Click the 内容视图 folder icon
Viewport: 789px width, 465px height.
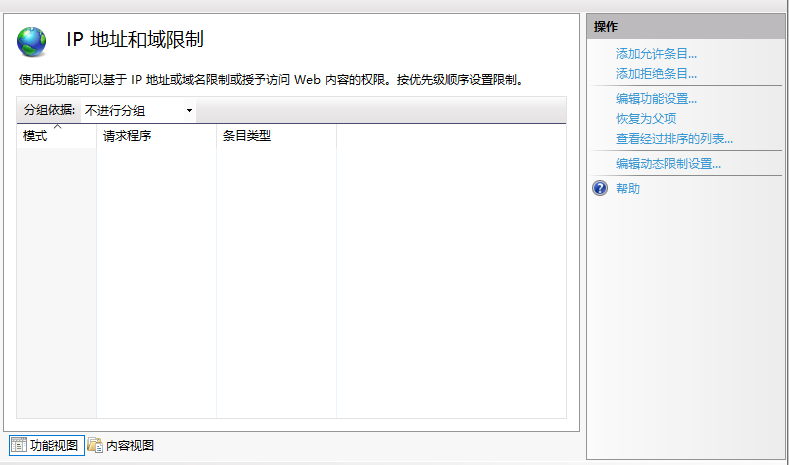(x=95, y=445)
